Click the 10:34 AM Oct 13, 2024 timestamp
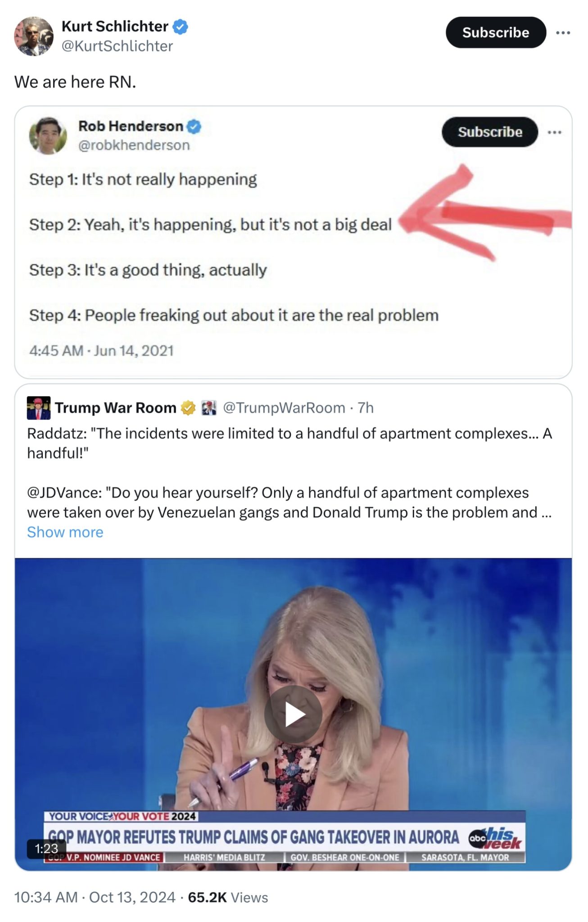 click(95, 897)
